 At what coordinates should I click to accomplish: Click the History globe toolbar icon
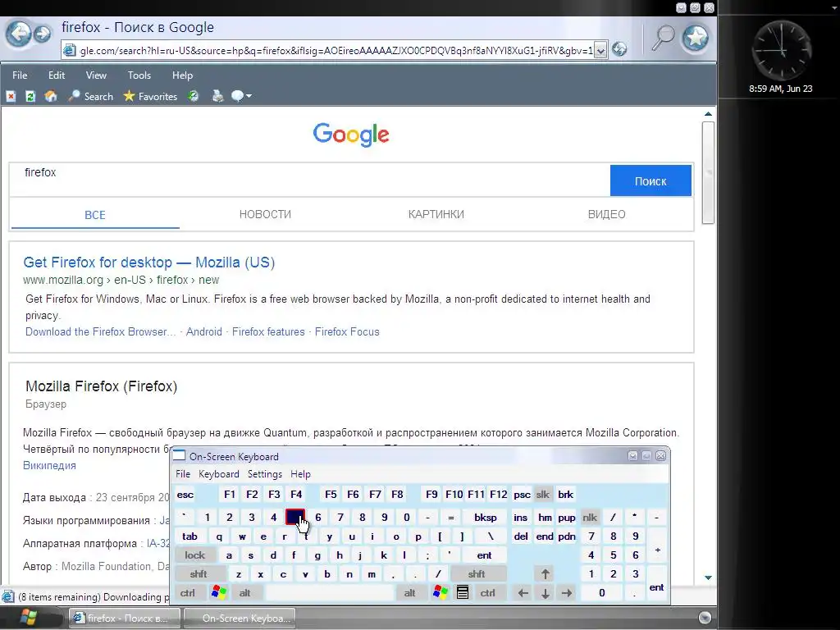(193, 97)
